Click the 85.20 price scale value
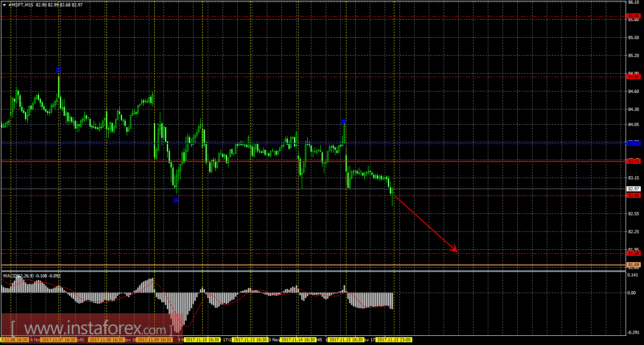This screenshot has height=345, width=644. pyautogui.click(x=633, y=56)
